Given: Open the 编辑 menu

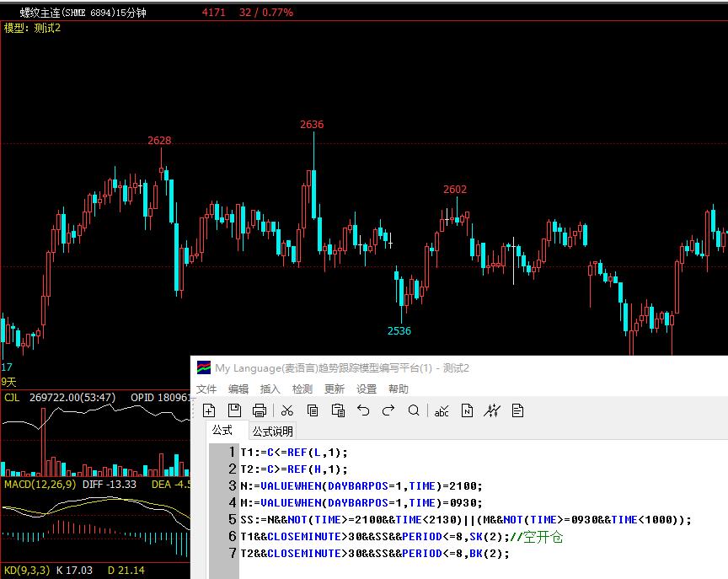Looking at the screenshot, I should 238,389.
